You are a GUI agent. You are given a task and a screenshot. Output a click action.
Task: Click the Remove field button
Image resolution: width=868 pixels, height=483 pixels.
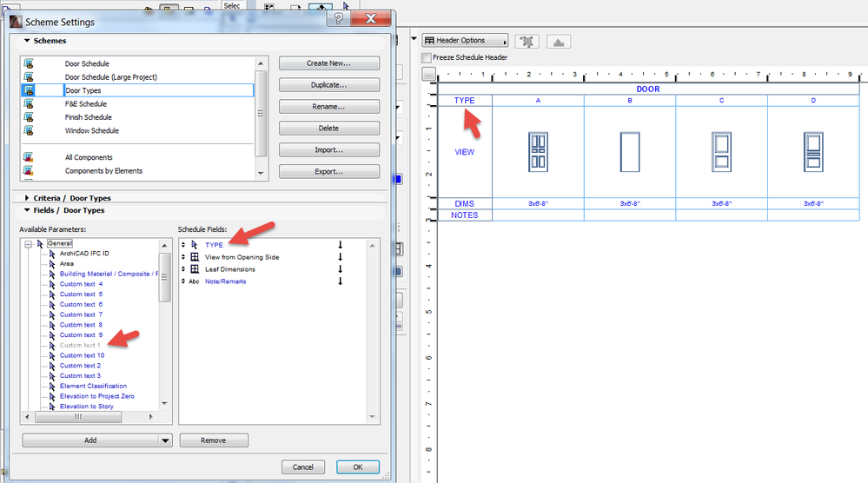pos(213,440)
